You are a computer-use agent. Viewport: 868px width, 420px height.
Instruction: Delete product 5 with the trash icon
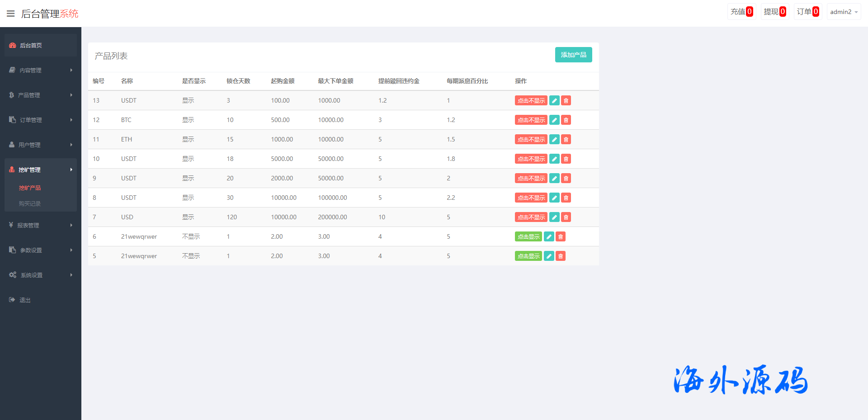point(561,256)
